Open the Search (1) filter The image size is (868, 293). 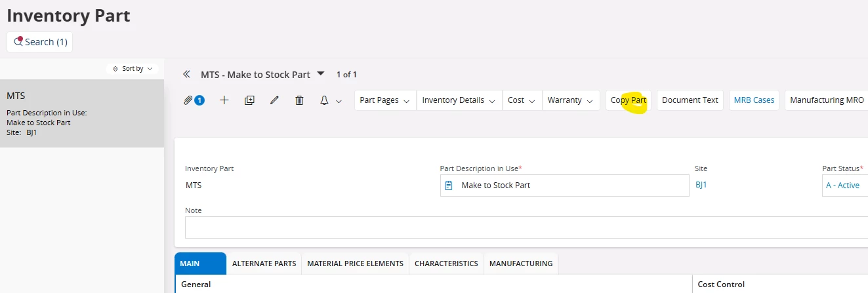39,42
